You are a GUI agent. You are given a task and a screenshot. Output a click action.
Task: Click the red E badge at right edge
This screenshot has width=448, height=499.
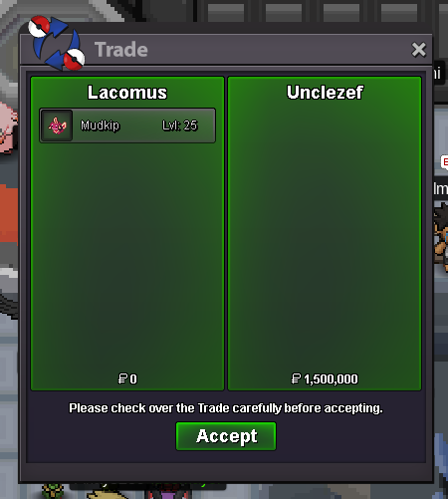[444, 162]
